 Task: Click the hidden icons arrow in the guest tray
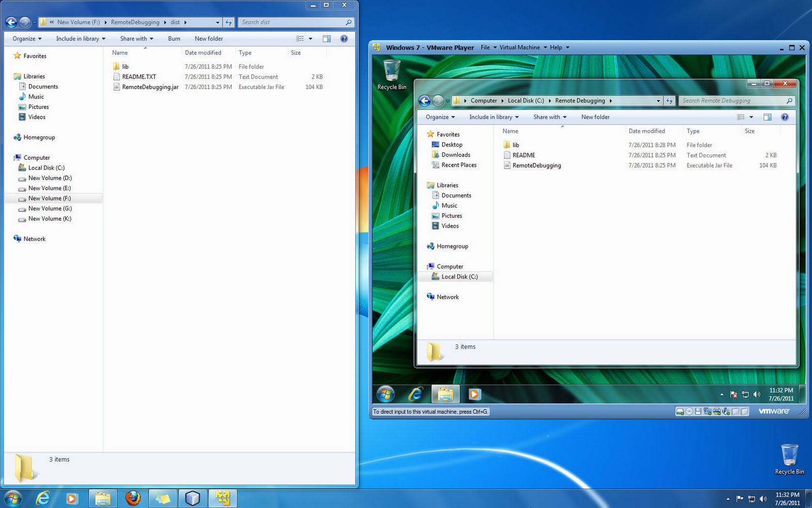[722, 395]
